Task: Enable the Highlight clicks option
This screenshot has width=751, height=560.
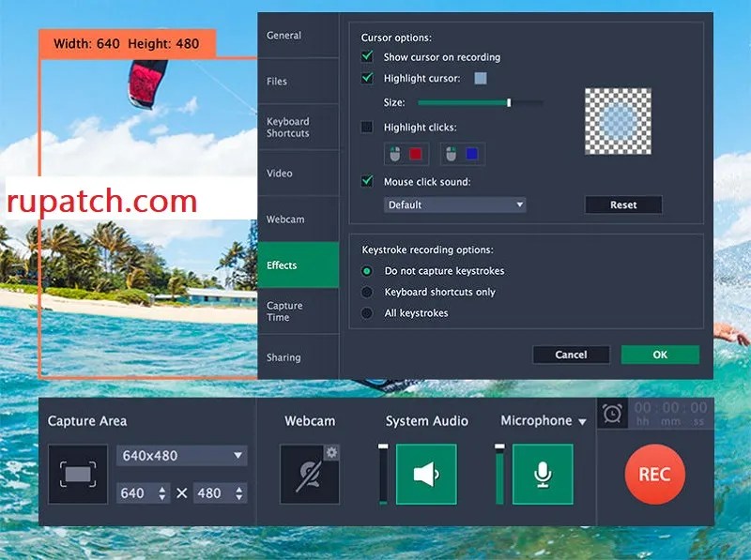Action: click(367, 128)
